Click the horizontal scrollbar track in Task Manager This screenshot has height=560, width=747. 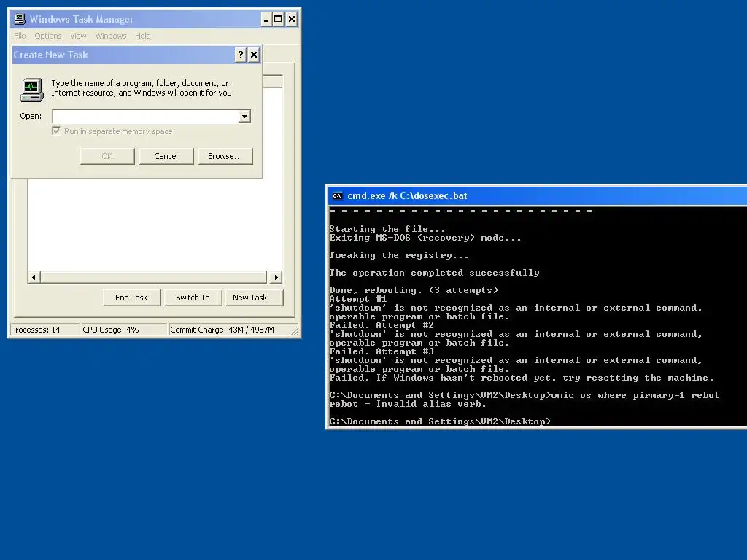coord(153,277)
